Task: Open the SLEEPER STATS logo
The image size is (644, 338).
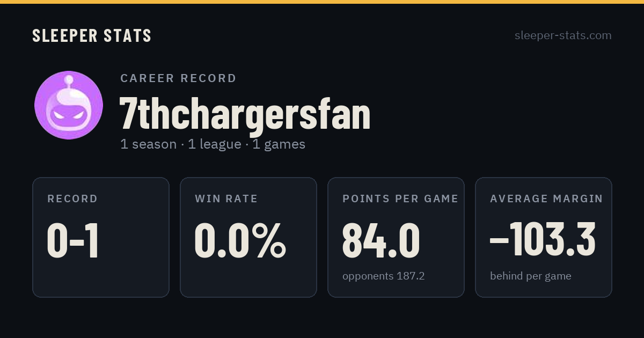Action: 92,35
